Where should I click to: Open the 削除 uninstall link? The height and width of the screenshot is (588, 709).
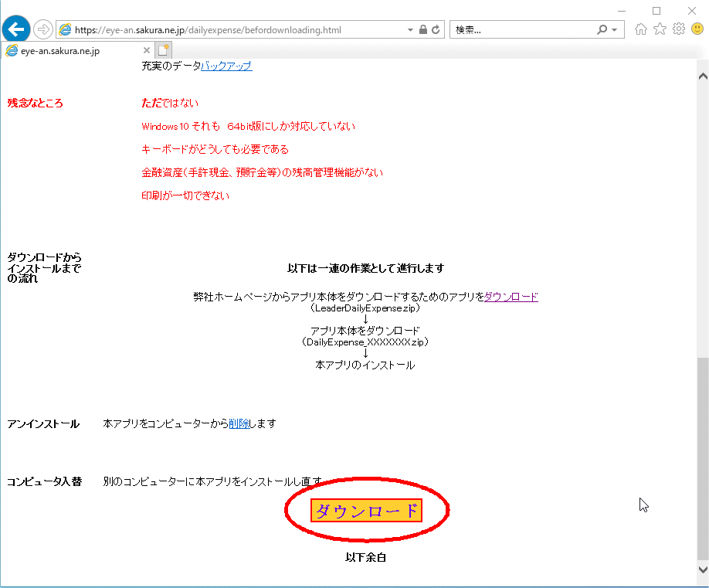click(239, 424)
